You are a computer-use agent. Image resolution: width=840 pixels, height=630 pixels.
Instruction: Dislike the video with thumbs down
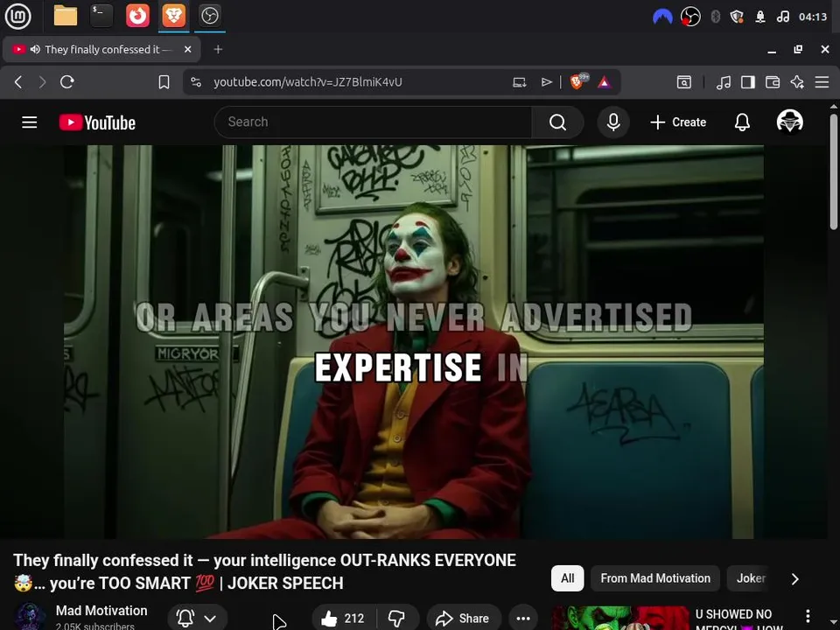(397, 619)
